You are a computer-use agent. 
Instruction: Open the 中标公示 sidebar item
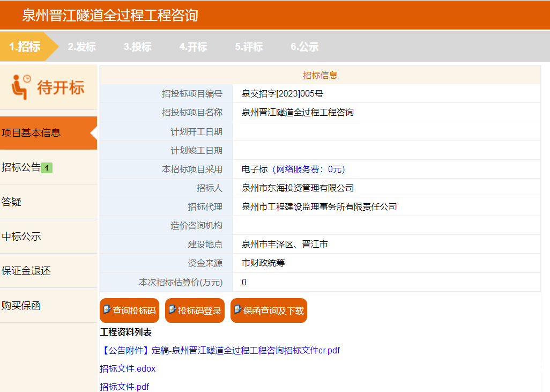click(48, 236)
